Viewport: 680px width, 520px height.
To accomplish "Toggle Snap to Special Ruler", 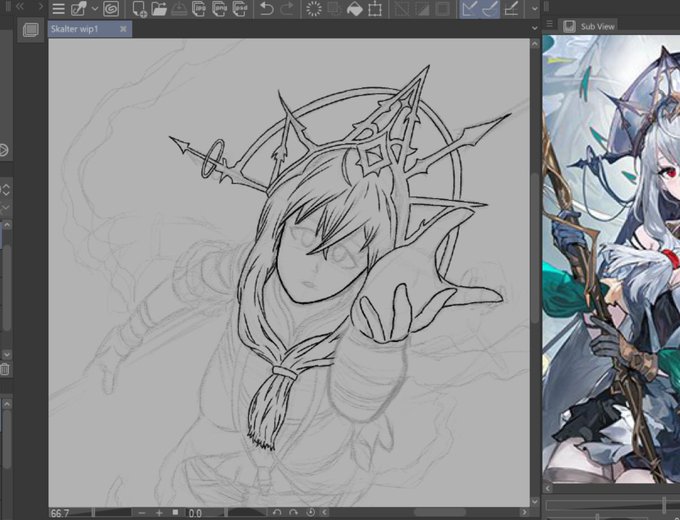I will point(490,9).
